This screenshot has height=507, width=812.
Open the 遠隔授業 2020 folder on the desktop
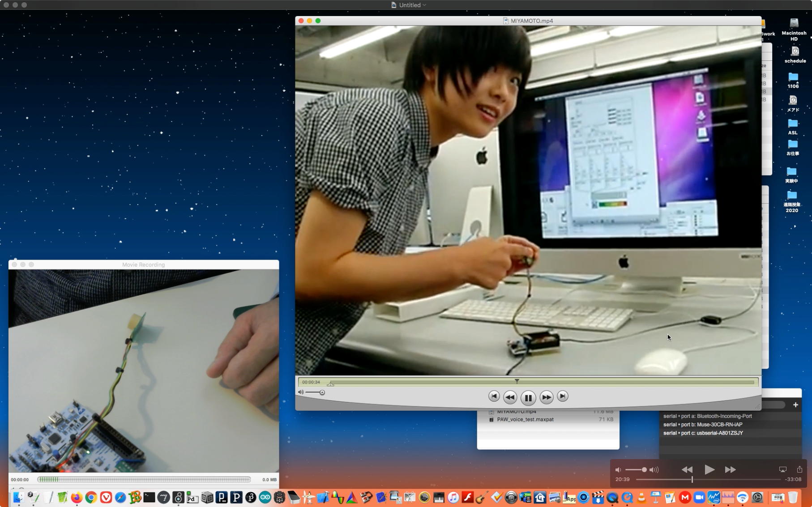[x=792, y=202]
